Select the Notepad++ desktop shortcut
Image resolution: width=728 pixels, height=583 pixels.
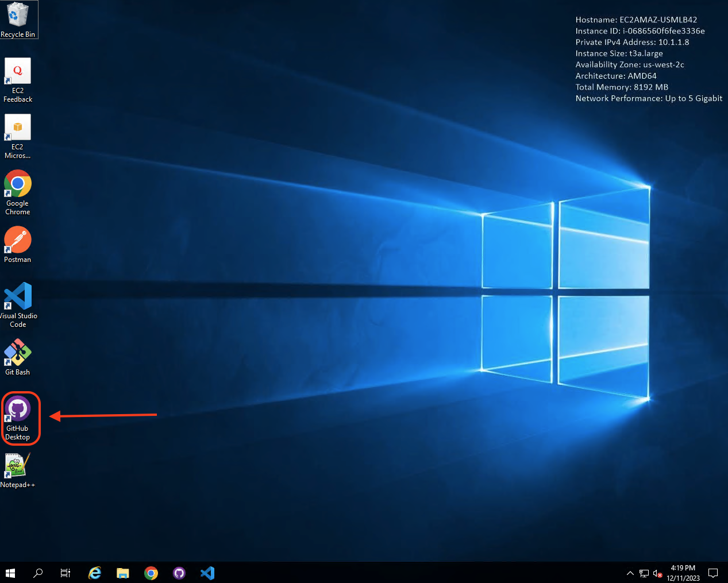18,470
